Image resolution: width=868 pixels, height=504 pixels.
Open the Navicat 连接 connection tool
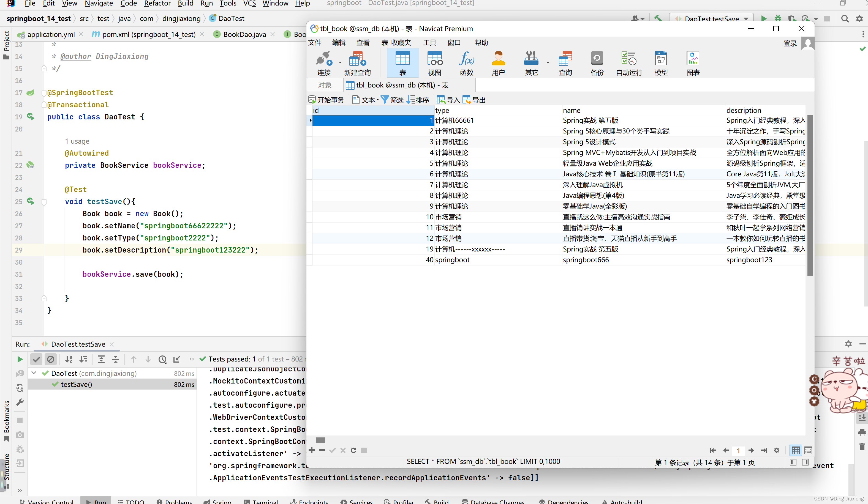[x=324, y=63]
